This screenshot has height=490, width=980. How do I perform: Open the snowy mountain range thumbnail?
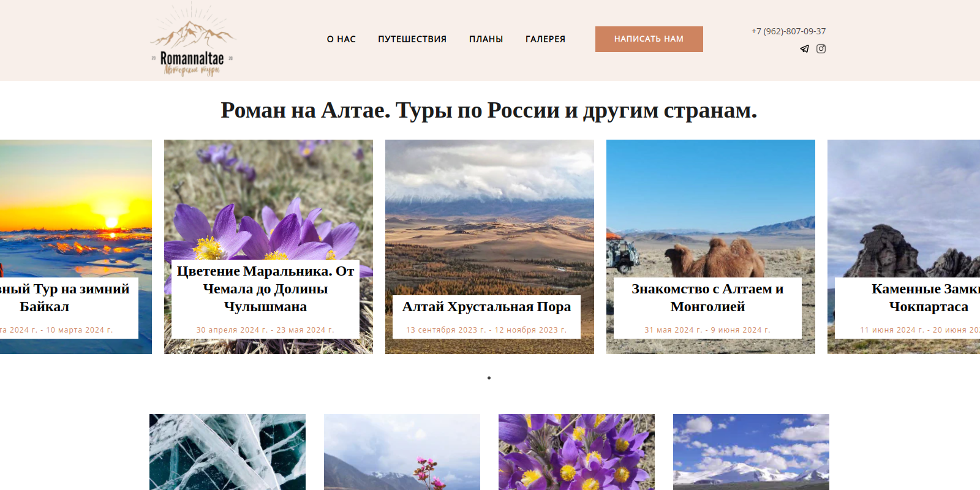751,452
